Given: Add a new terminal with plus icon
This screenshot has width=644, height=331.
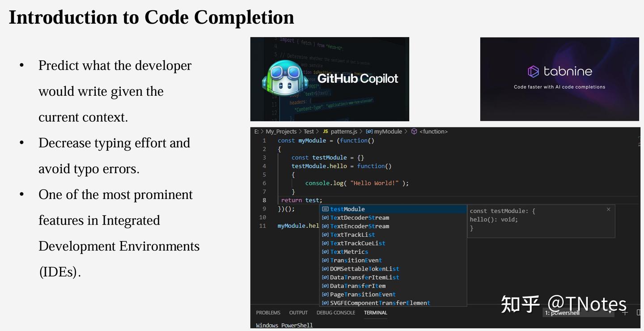Looking at the screenshot, I should tap(625, 313).
